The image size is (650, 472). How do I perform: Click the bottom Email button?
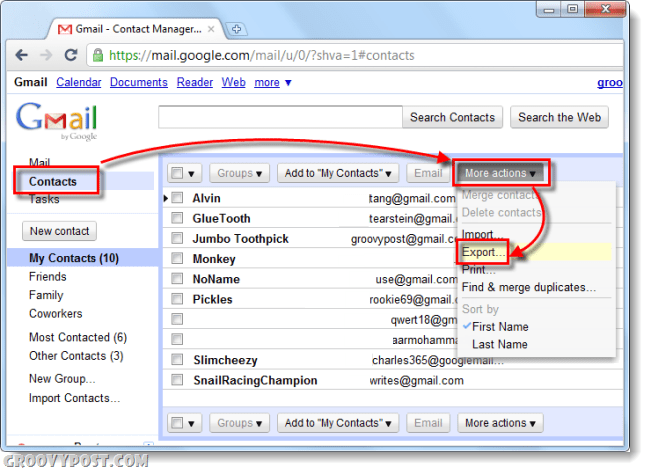click(x=428, y=423)
